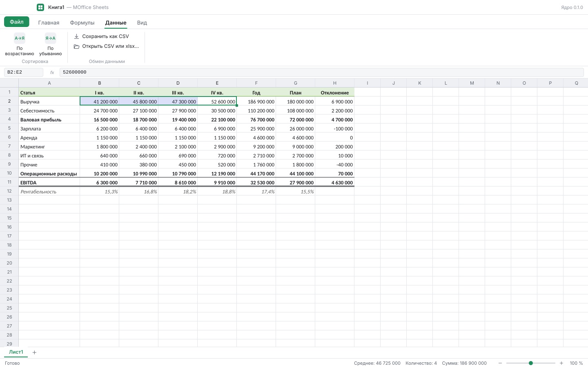Click the fx function icon

coord(52,72)
